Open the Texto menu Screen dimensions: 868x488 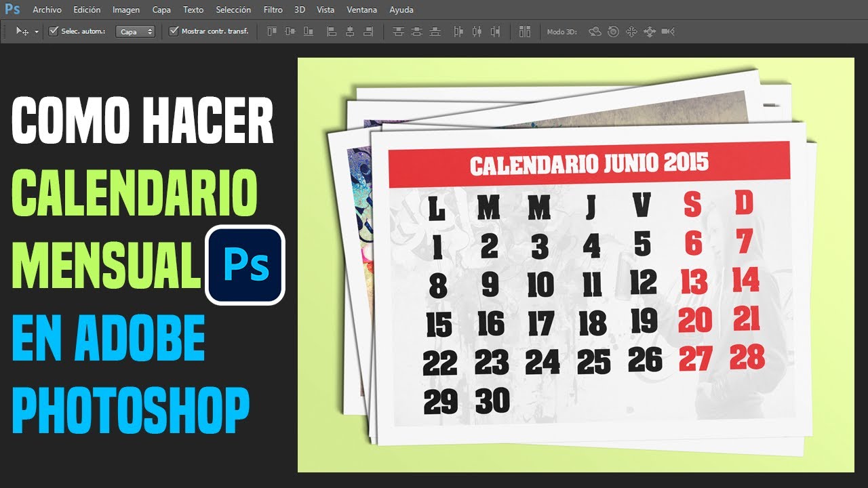[x=193, y=9]
